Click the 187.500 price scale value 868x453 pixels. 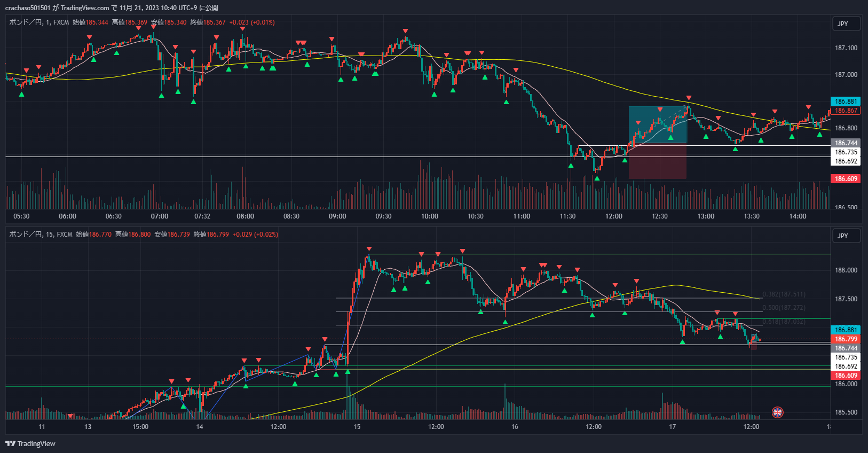click(846, 299)
